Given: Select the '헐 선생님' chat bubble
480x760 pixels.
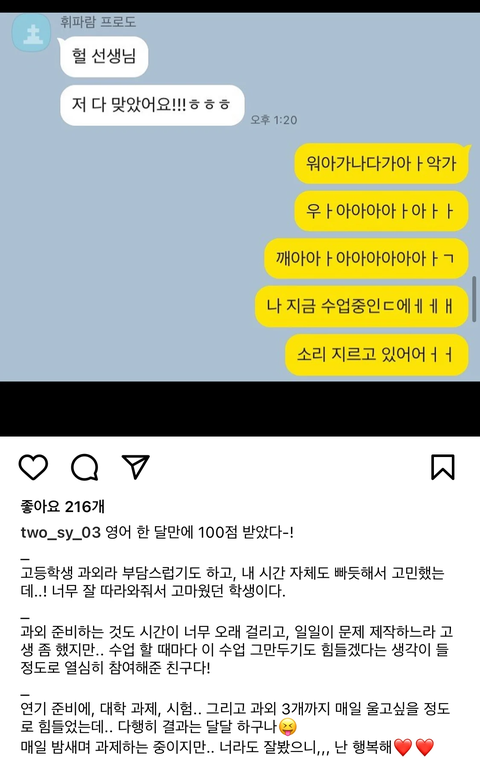Looking at the screenshot, I should [x=104, y=56].
